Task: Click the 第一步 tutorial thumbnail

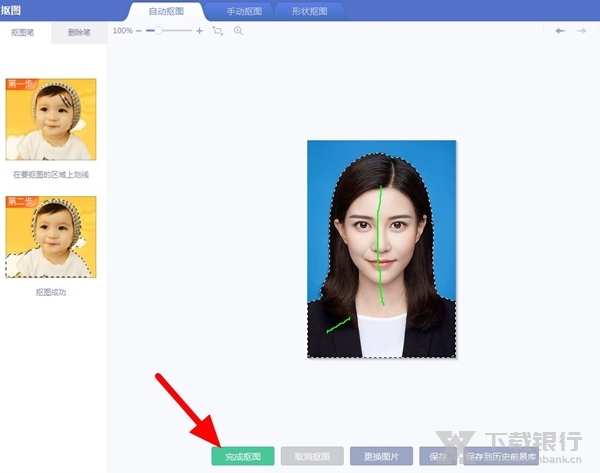Action: point(51,119)
